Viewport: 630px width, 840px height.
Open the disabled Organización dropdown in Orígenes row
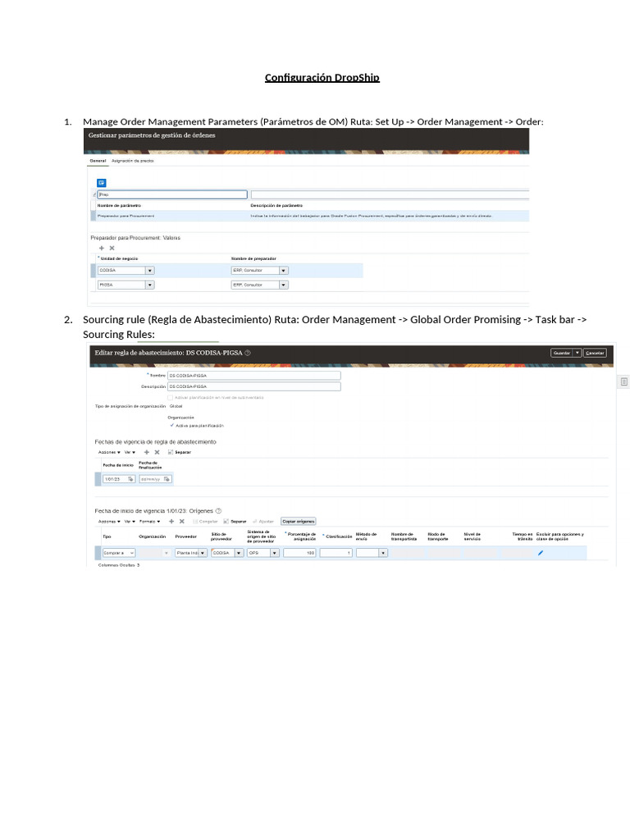[166, 553]
